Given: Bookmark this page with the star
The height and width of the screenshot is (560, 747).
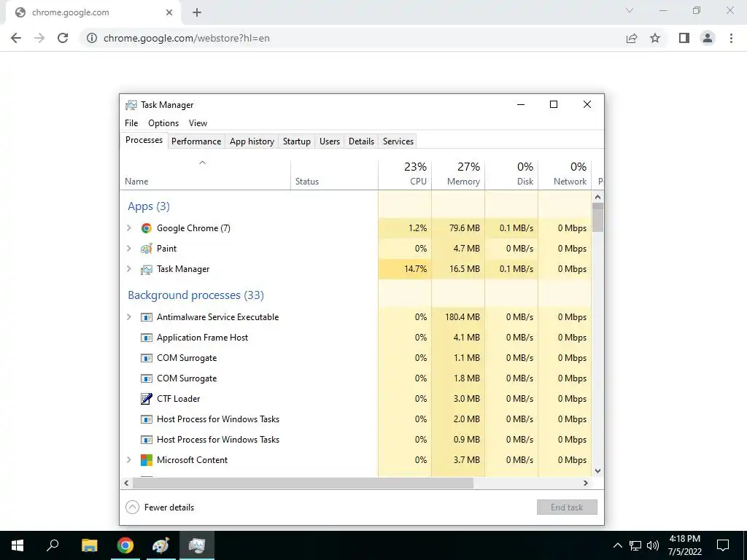Looking at the screenshot, I should [x=655, y=38].
